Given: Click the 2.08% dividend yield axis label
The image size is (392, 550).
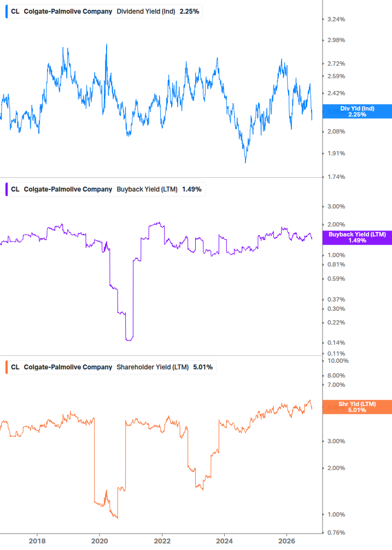Looking at the screenshot, I should (336, 131).
